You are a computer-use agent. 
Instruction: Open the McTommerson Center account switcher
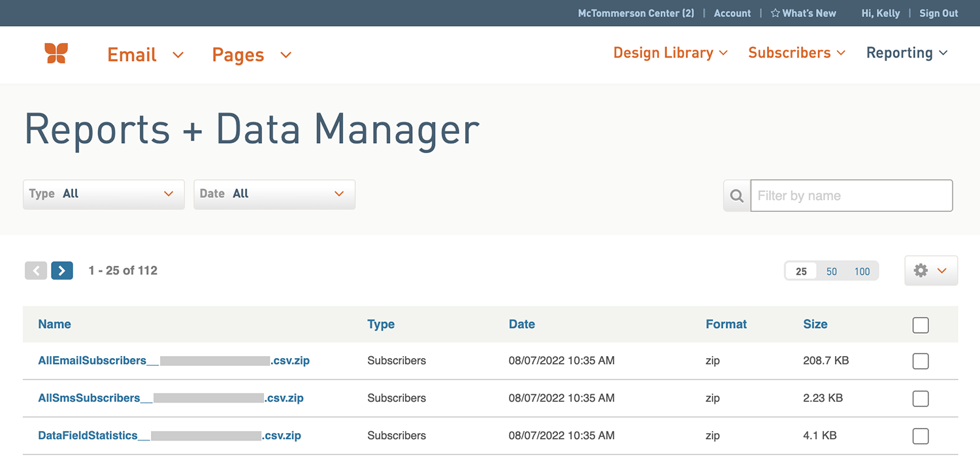click(x=636, y=13)
